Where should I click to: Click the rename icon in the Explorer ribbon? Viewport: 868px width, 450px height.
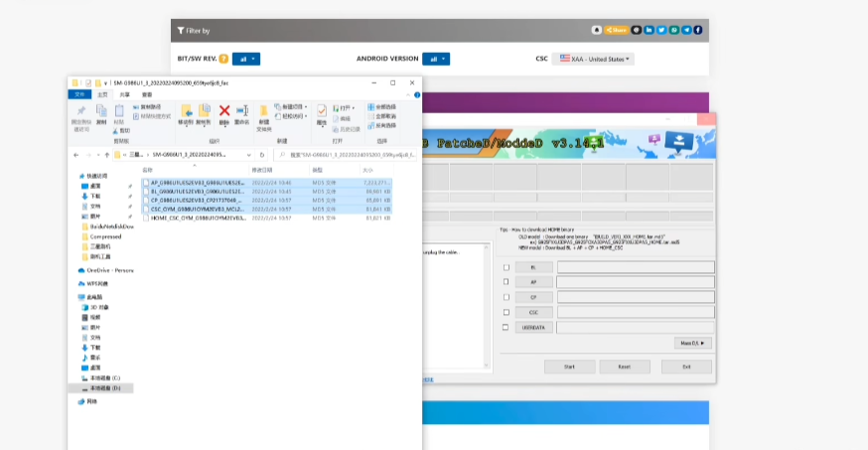(x=242, y=111)
